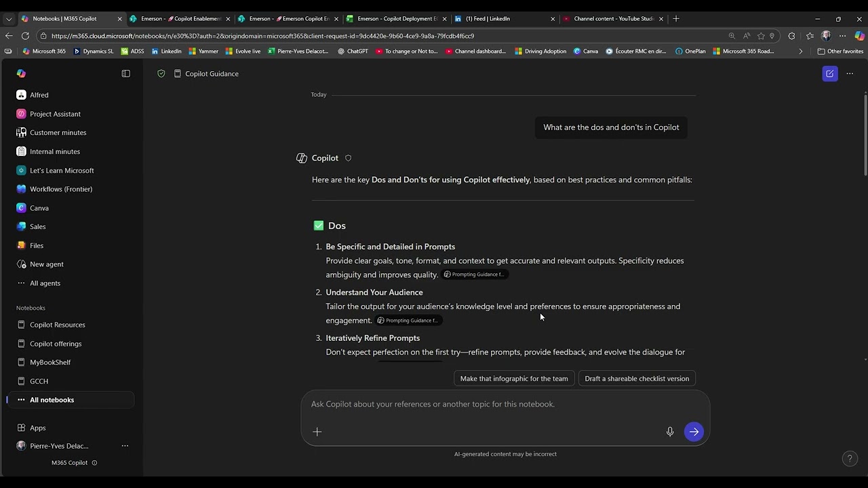Click the chat area vertical scrollbar
Viewport: 868px width, 488px height.
point(865,136)
